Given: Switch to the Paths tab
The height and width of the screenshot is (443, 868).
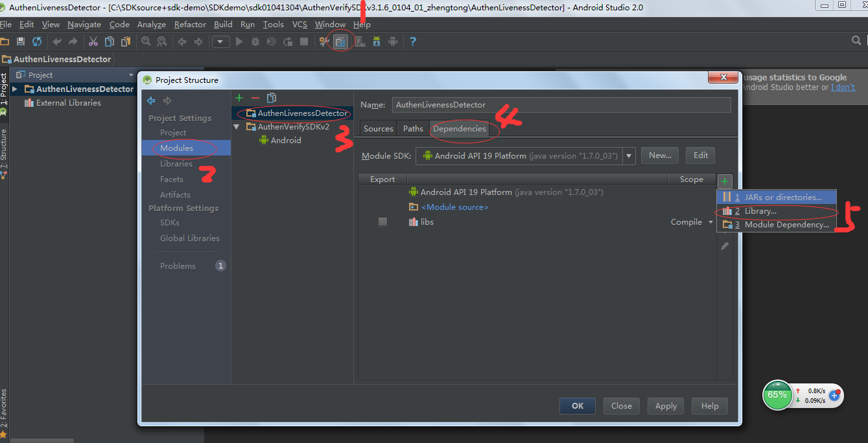Looking at the screenshot, I should pos(413,129).
